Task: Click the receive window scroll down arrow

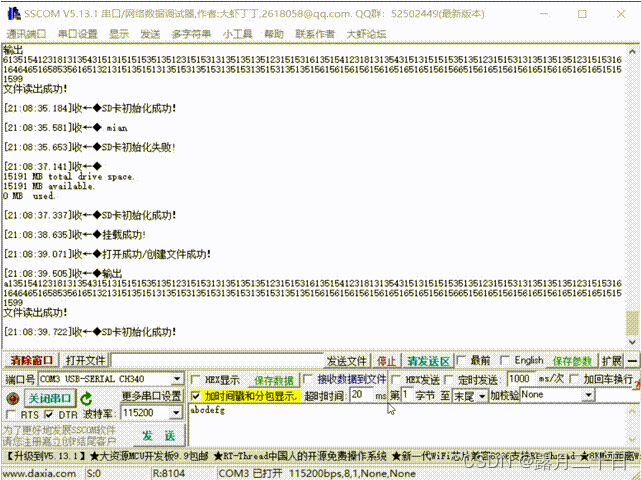Action: click(632, 342)
